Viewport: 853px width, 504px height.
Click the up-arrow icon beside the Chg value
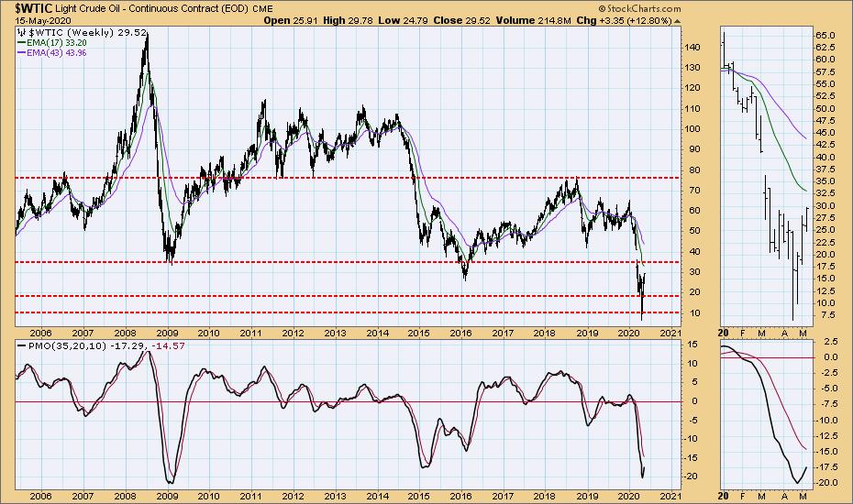point(677,21)
